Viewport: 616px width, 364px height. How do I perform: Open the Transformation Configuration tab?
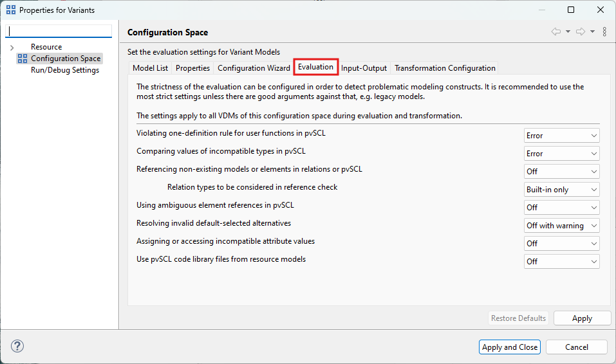(445, 68)
